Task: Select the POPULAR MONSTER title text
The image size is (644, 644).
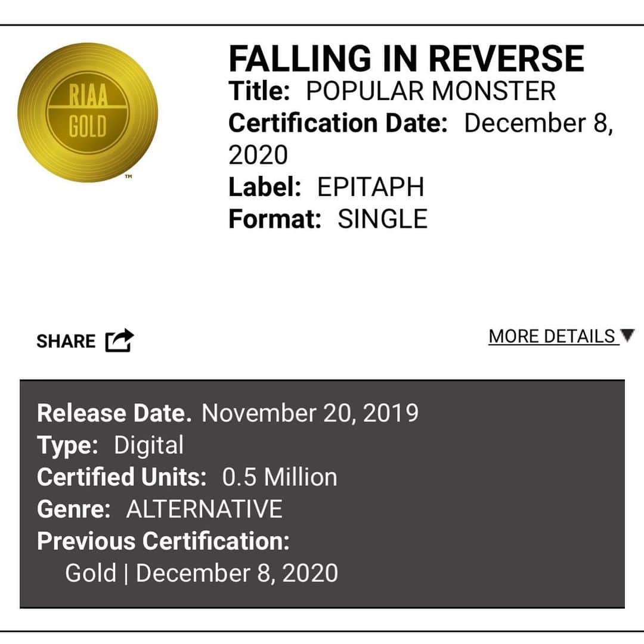Action: (x=431, y=91)
